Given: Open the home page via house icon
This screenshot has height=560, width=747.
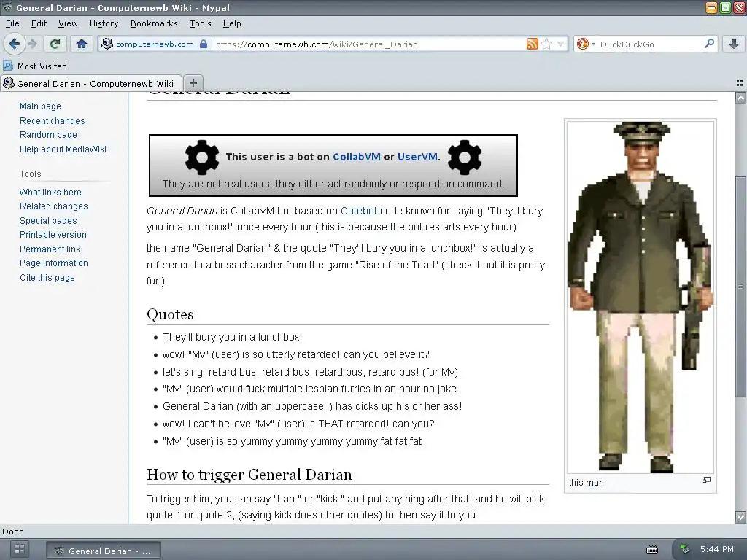Looking at the screenshot, I should coord(82,44).
